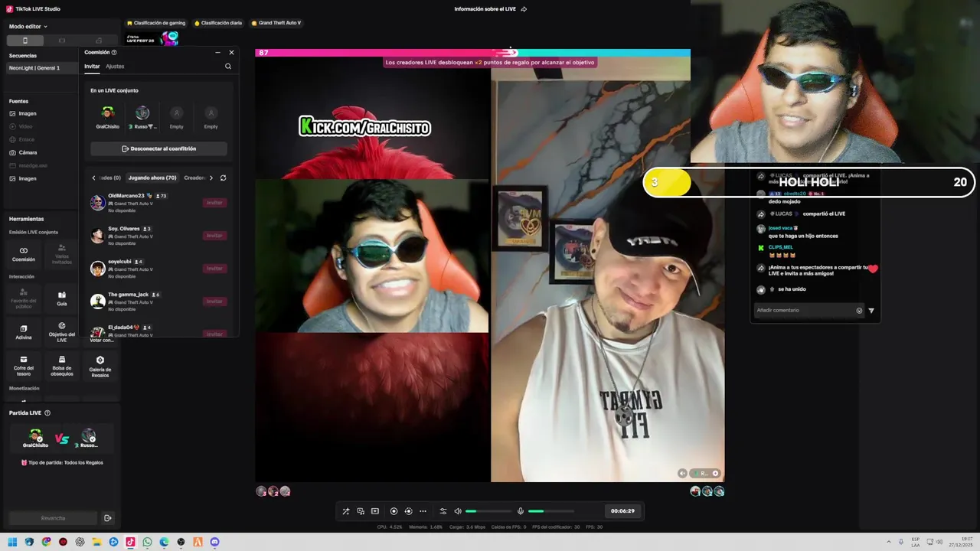Open the Modo editor dropdown

coord(28,26)
